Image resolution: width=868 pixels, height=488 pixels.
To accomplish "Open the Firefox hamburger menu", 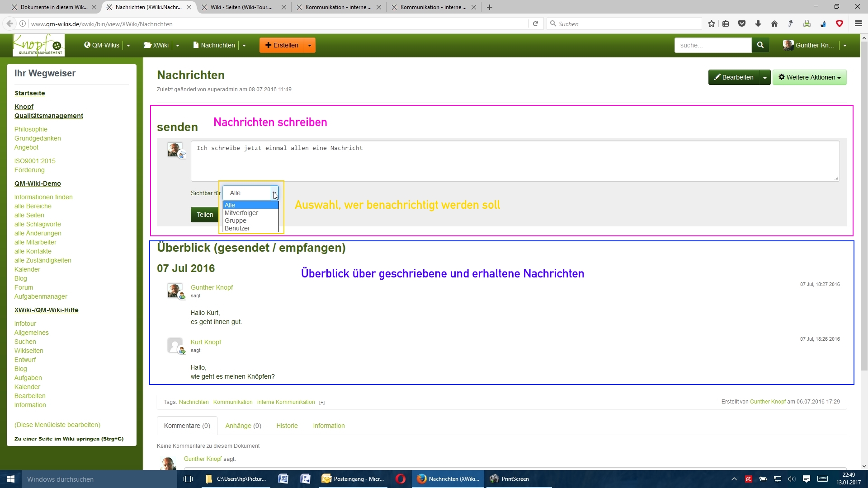I will [x=858, y=24].
